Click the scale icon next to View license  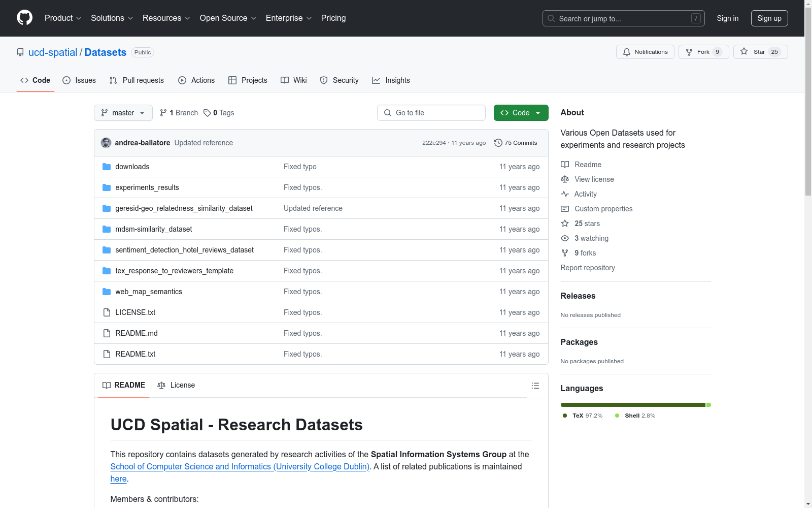(565, 179)
